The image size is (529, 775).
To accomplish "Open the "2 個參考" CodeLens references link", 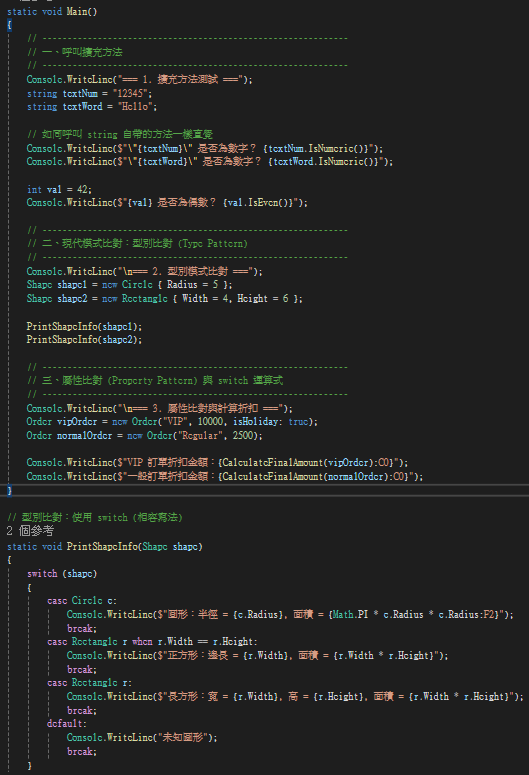I will [x=30, y=531].
